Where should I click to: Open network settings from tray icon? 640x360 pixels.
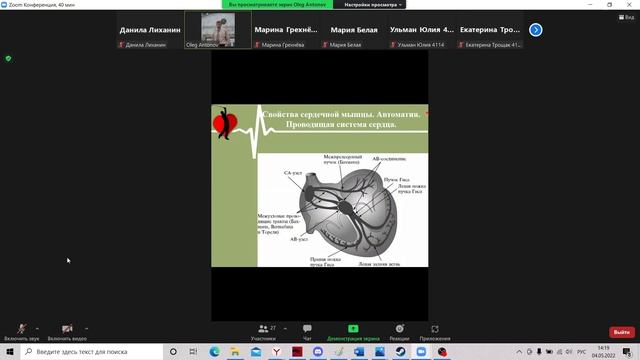[x=560, y=351]
